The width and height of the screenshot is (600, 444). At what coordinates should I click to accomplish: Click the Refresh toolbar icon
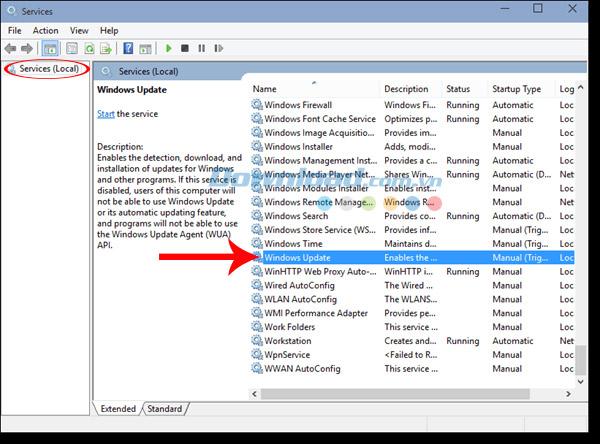tap(90, 49)
